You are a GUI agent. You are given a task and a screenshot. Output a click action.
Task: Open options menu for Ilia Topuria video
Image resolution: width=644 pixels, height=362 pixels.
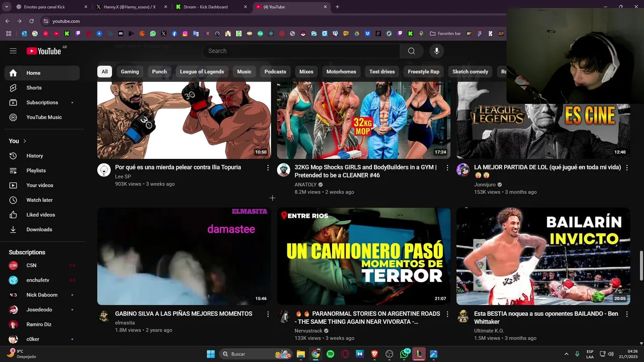[268, 168]
